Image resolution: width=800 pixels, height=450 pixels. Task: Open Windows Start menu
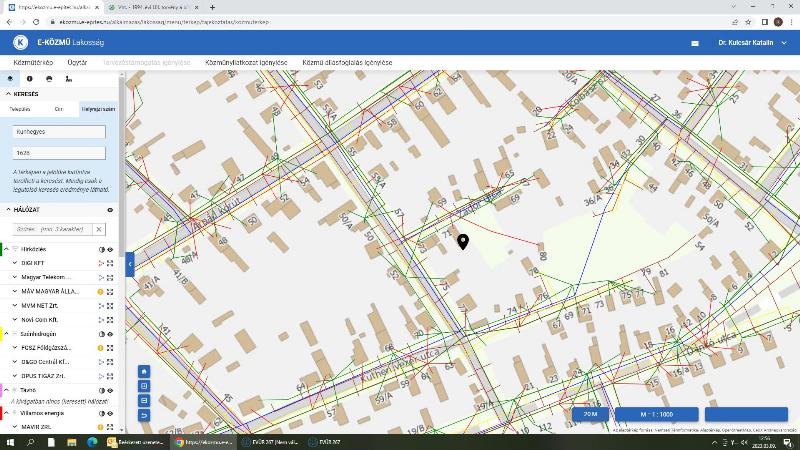tap(10, 442)
